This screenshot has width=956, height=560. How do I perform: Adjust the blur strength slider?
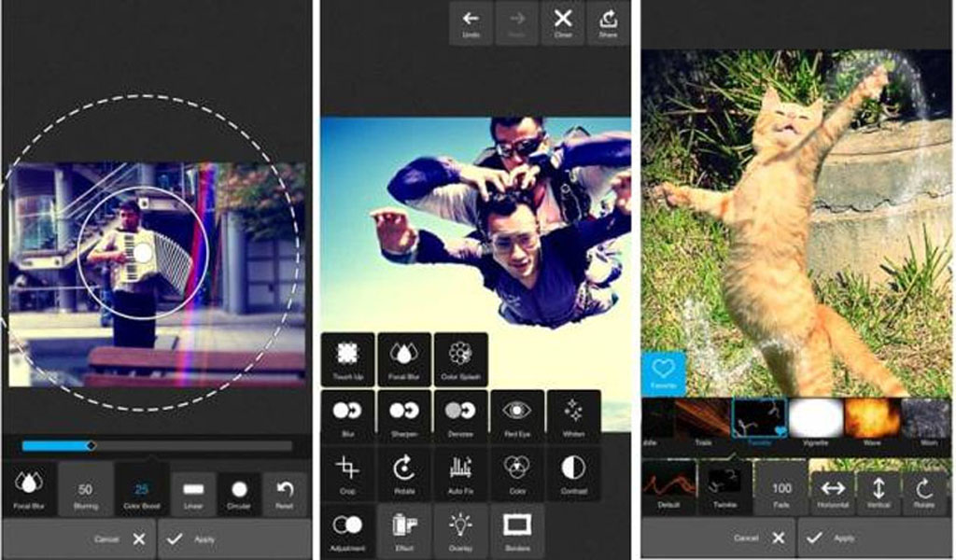93,446
